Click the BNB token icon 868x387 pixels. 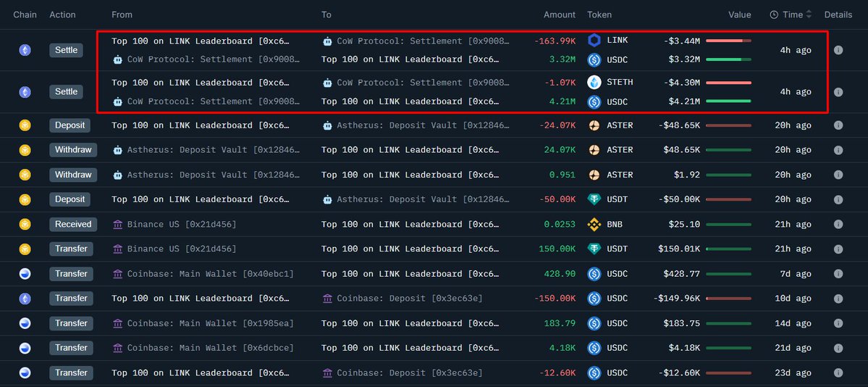(594, 224)
